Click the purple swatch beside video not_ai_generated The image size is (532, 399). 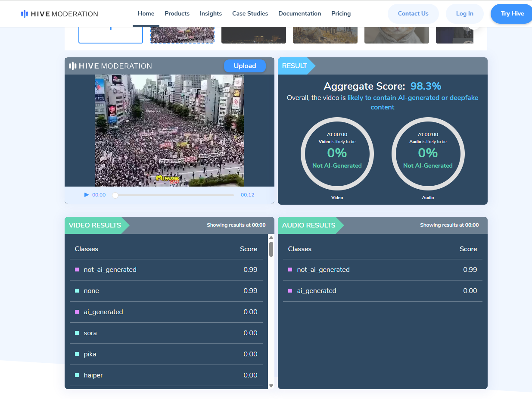[77, 270]
